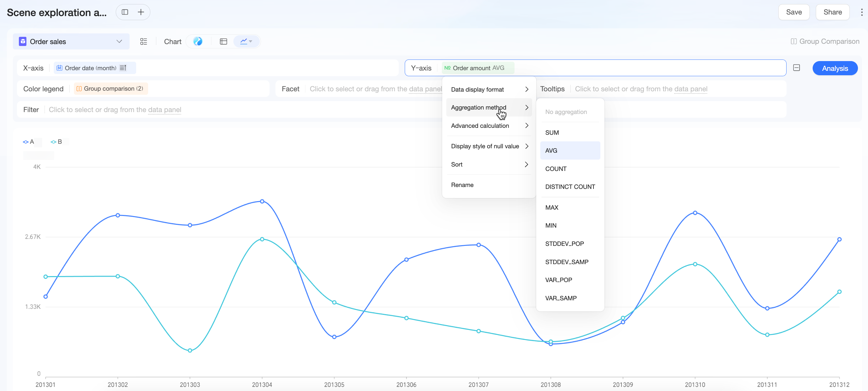Toggle legend series B visibility
The height and width of the screenshot is (391, 868).
click(x=56, y=142)
